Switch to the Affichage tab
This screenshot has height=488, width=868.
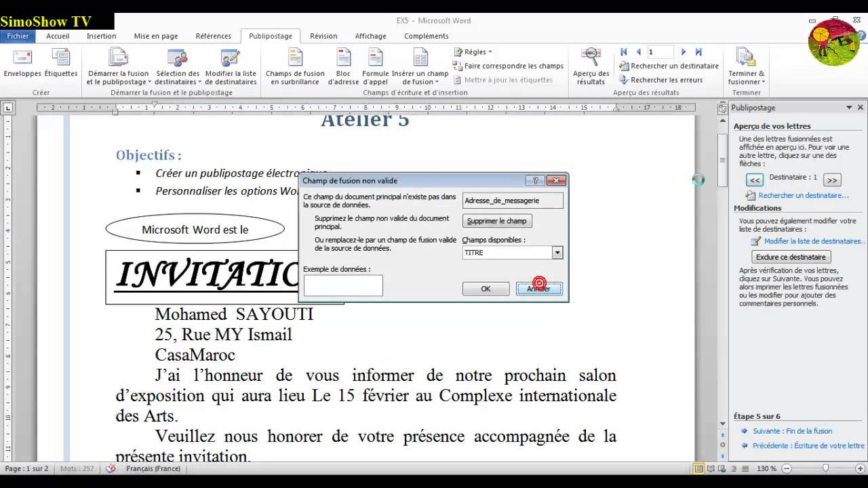click(370, 36)
